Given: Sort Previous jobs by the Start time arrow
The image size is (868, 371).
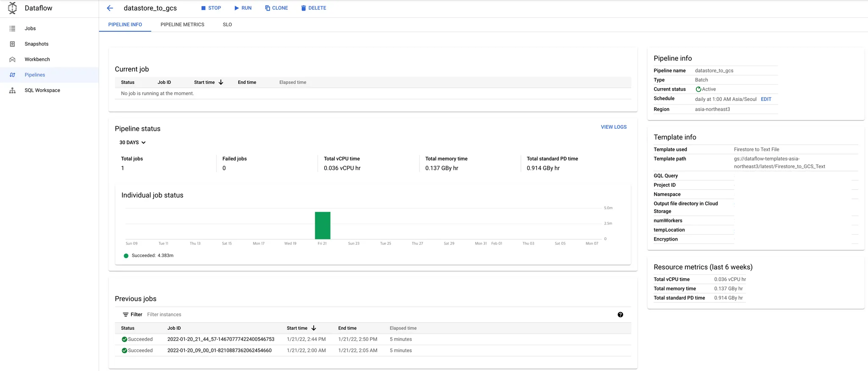Looking at the screenshot, I should (x=314, y=328).
